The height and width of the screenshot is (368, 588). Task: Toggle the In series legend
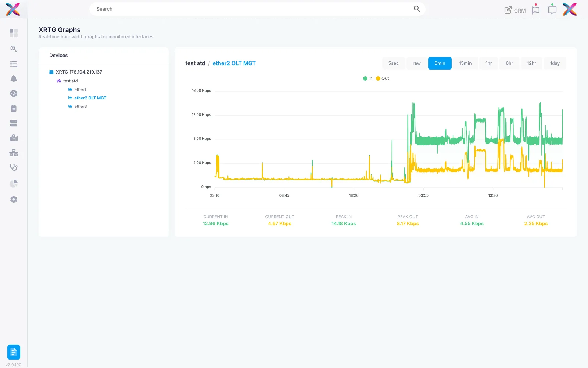[367, 78]
